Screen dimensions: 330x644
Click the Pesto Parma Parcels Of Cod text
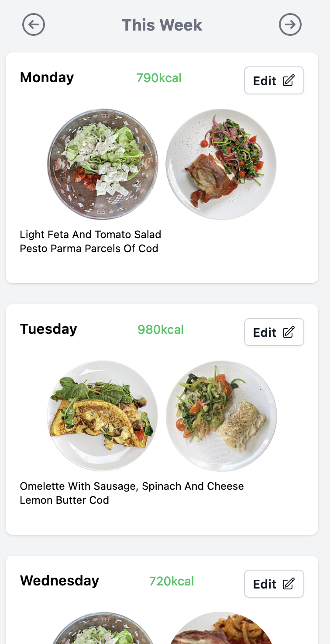coord(89,249)
